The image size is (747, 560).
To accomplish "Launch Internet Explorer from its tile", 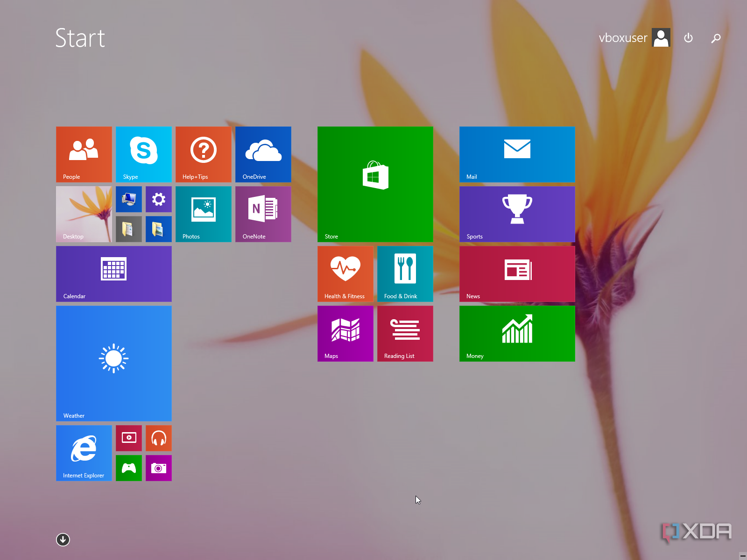I will (84, 453).
